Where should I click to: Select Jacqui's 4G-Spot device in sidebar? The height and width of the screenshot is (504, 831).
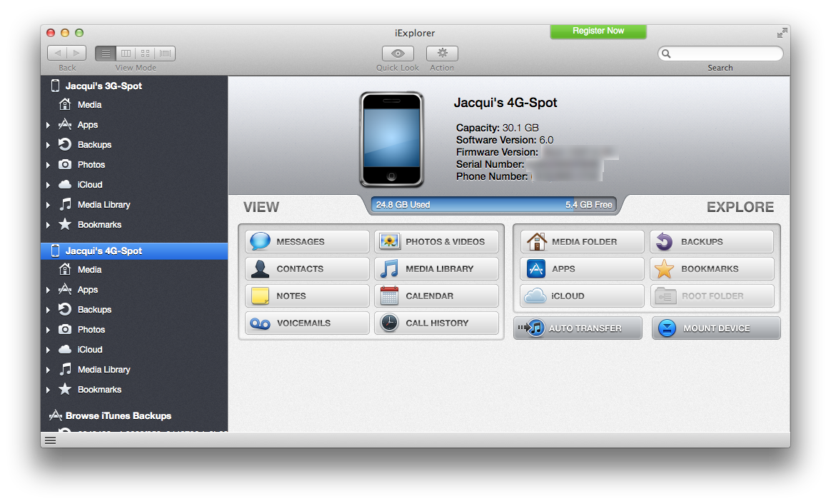pos(135,251)
